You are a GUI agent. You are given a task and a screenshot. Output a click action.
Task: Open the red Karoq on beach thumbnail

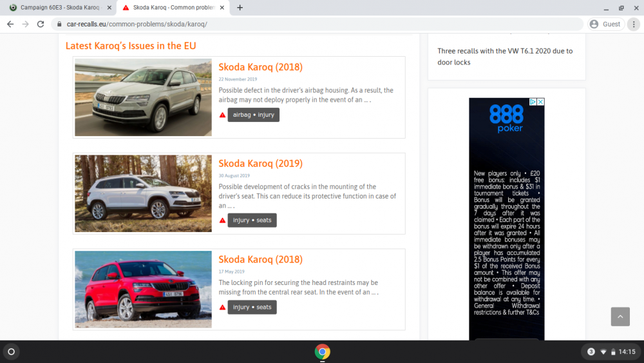(144, 289)
